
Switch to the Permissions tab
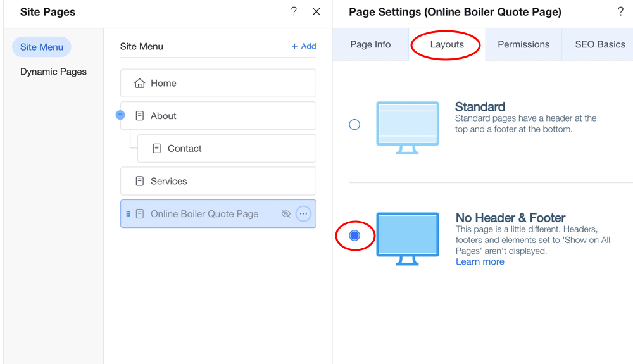pyautogui.click(x=523, y=44)
